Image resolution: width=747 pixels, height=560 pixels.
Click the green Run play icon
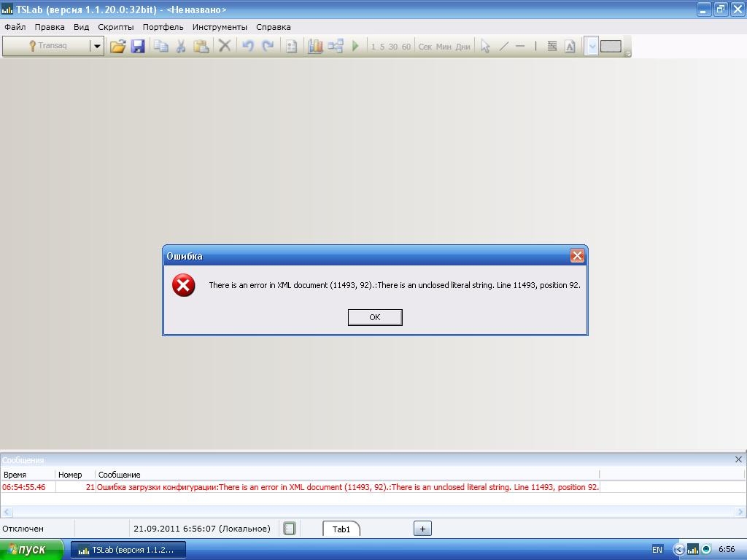(x=355, y=46)
